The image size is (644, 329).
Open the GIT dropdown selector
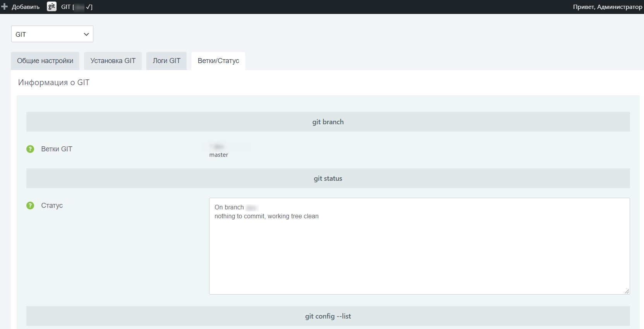click(52, 34)
